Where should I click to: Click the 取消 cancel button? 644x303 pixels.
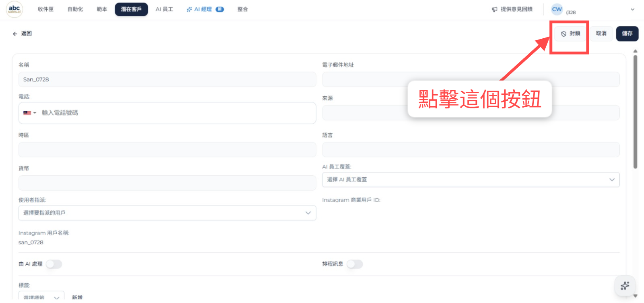(x=601, y=33)
